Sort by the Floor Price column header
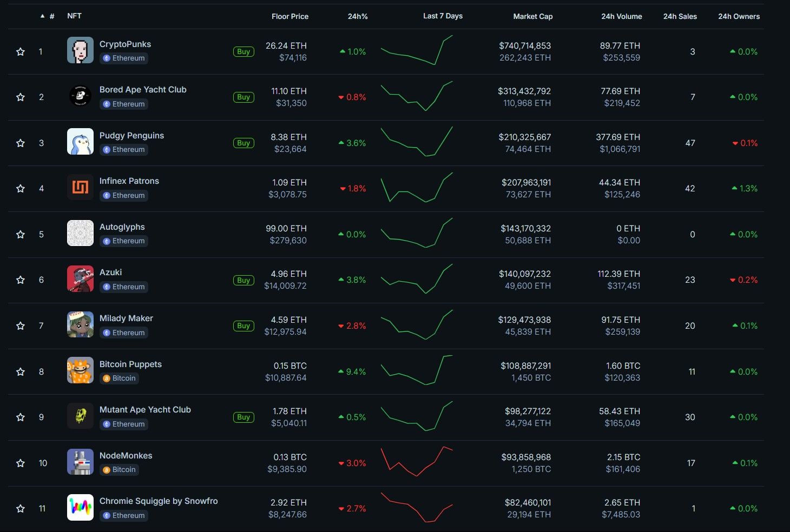 (289, 16)
